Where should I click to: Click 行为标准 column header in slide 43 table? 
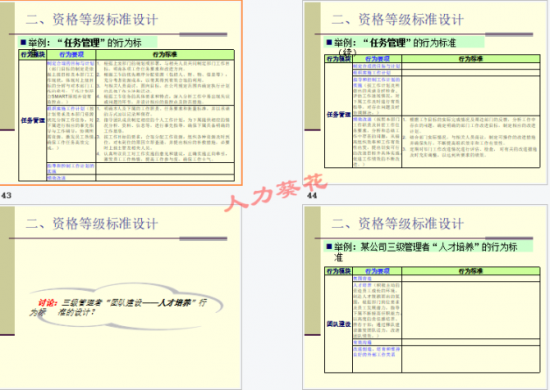point(165,54)
